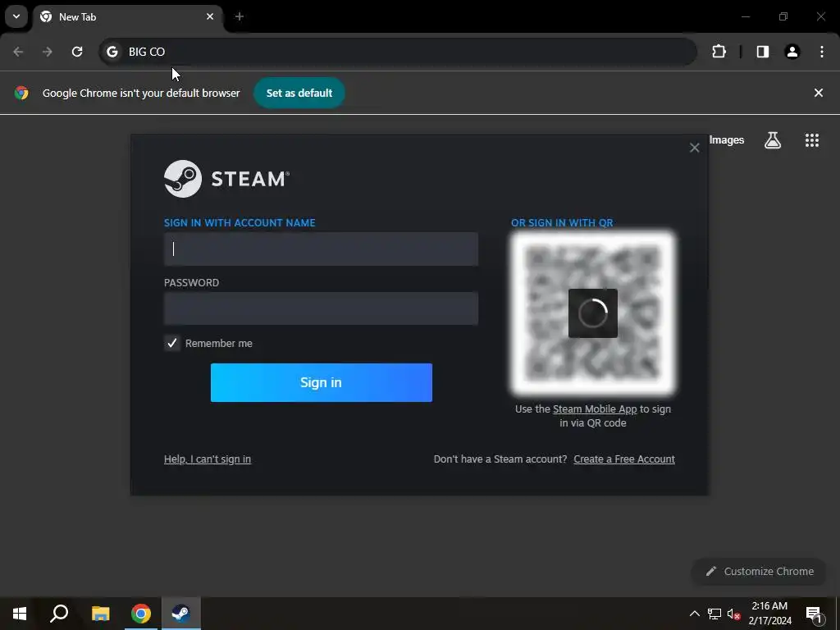Viewport: 840px width, 630px height.
Task: Open the Chrome profile avatar icon
Action: click(792, 52)
